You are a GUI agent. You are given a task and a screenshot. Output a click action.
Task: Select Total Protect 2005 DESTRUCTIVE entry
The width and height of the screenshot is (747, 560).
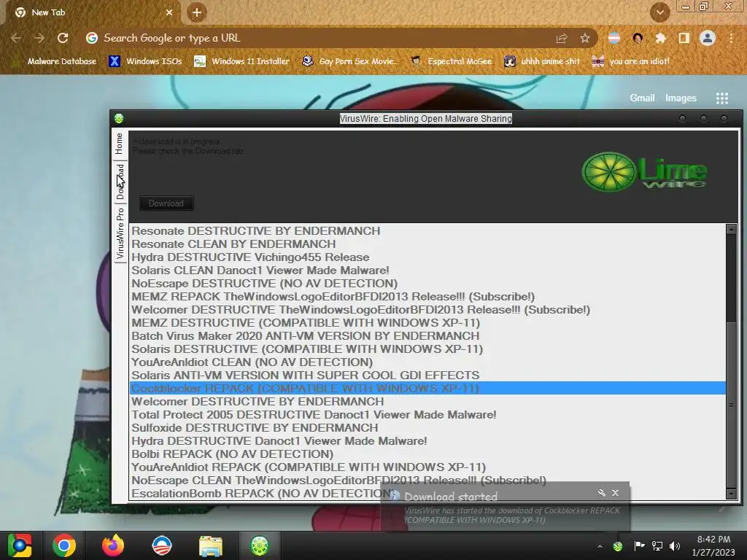(x=427, y=415)
